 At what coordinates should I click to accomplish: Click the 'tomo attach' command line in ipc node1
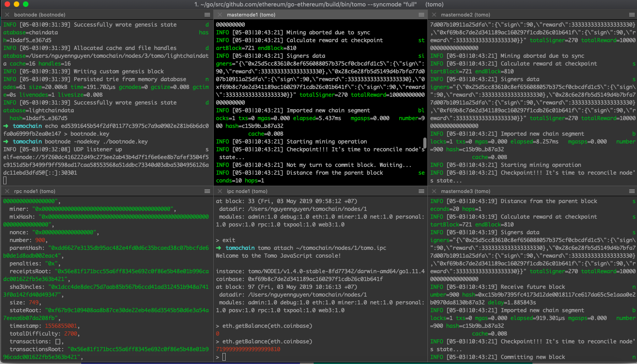point(322,248)
